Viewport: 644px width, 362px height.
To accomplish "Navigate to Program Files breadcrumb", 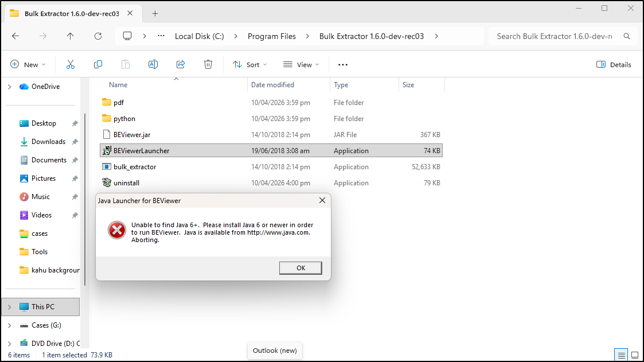I will coord(271,36).
